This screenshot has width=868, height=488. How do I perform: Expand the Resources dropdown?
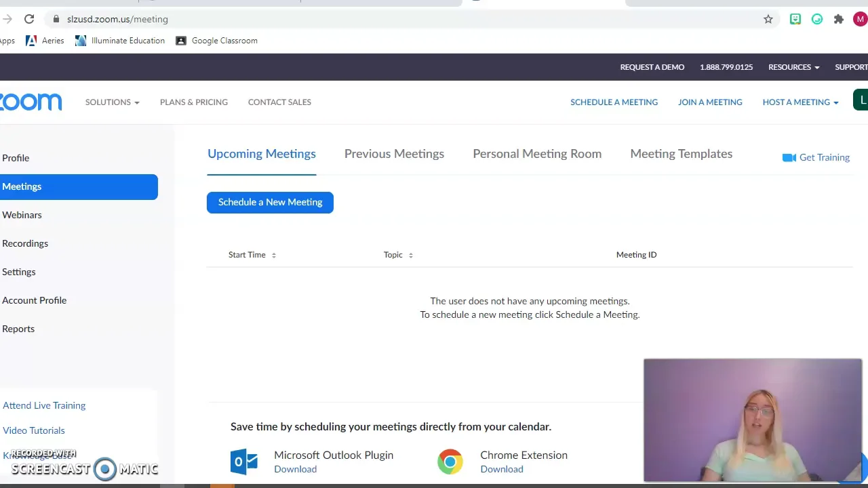coord(793,67)
